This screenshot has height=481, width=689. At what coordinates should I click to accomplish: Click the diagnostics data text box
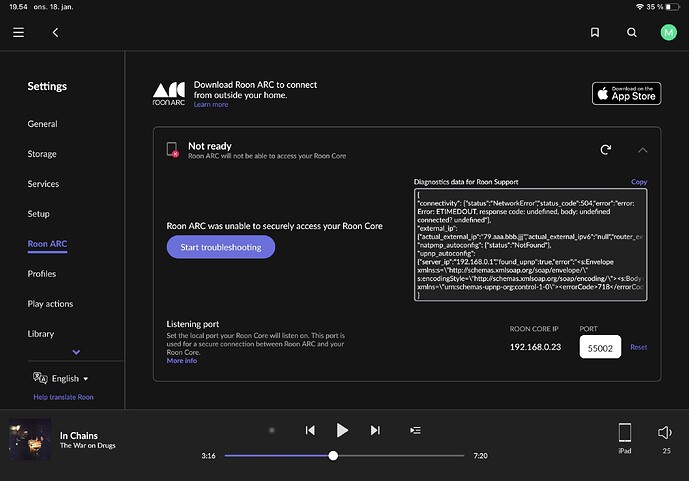530,245
